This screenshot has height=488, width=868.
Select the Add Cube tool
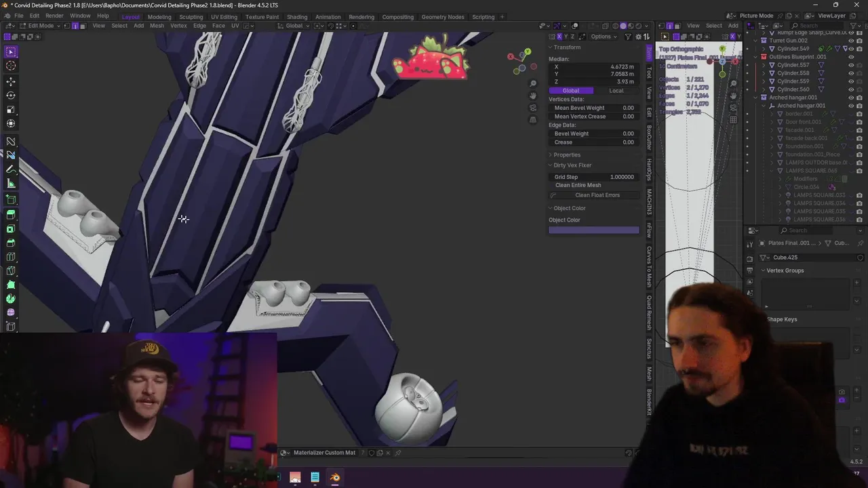pyautogui.click(x=11, y=199)
